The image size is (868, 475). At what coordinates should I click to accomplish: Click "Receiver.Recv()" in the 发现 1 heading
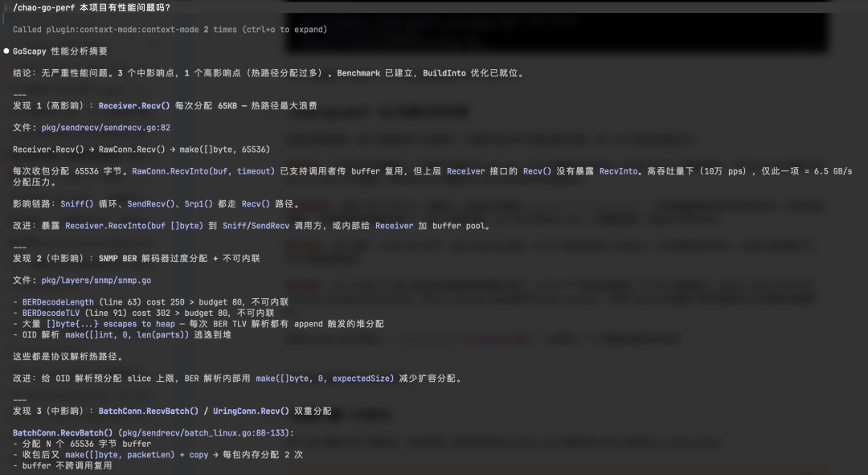coord(134,106)
